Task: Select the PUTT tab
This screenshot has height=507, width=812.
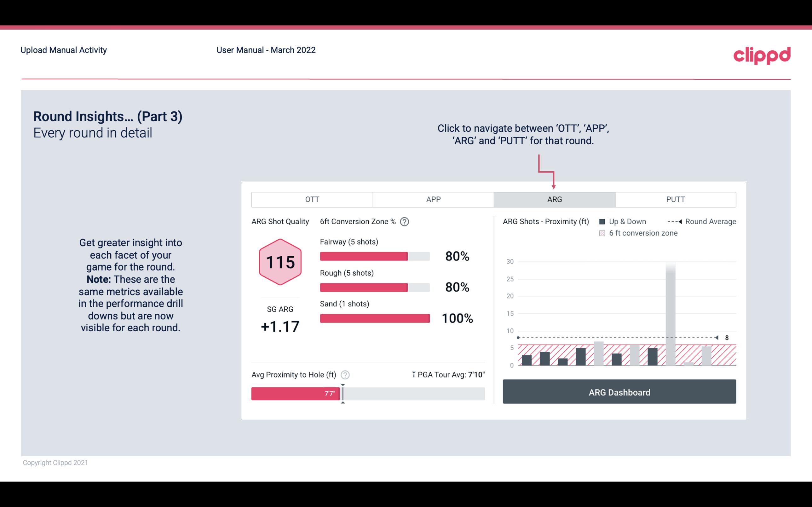Action: (x=675, y=200)
